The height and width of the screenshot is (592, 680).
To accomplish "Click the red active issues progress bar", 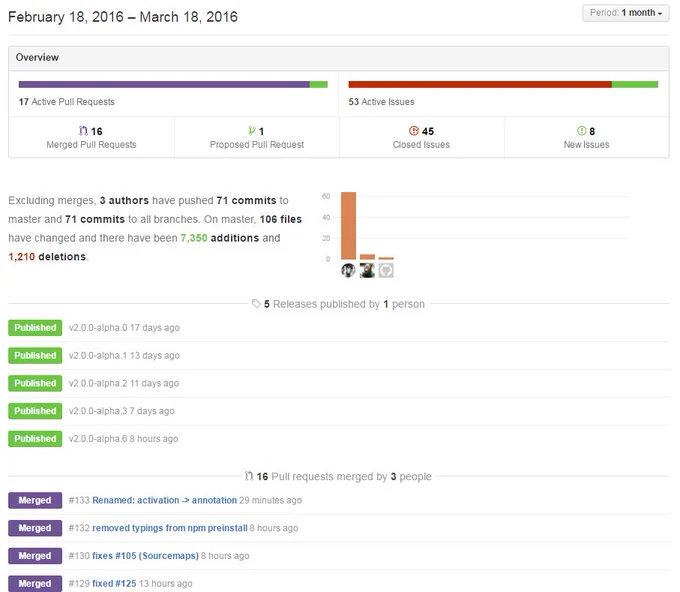I will click(480, 84).
